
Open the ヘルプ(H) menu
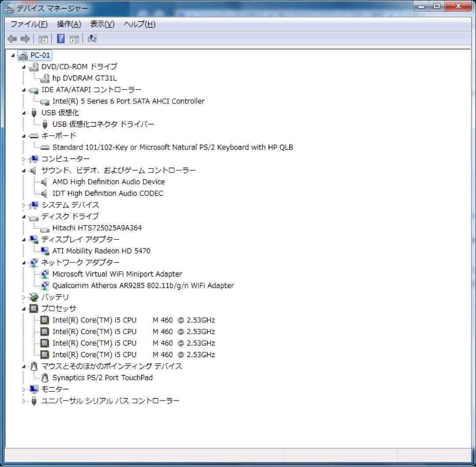coord(139,24)
